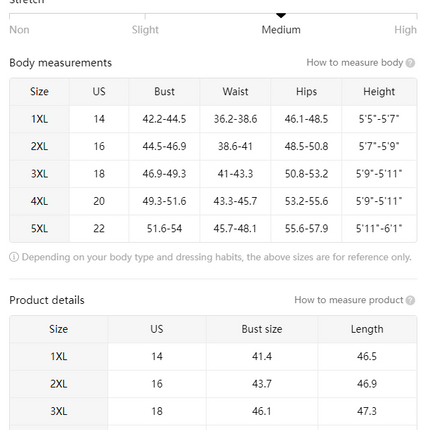Click the Height column header
The image size is (430, 430).
pos(379,92)
